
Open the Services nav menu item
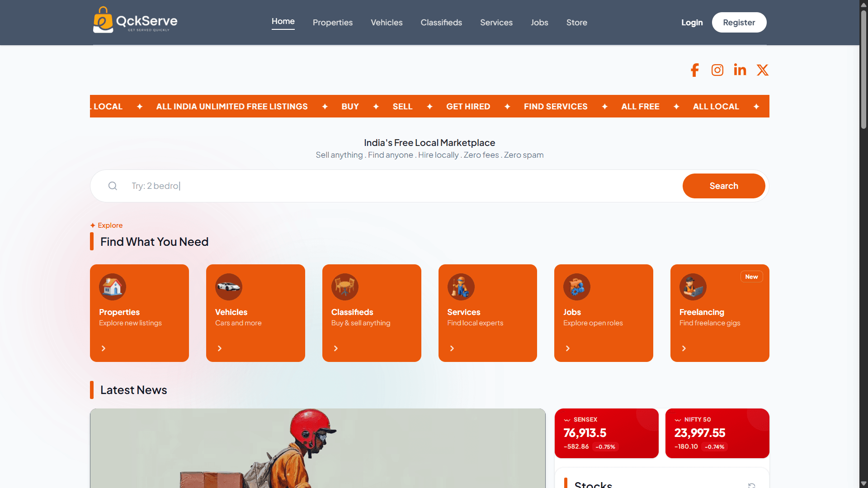click(496, 23)
